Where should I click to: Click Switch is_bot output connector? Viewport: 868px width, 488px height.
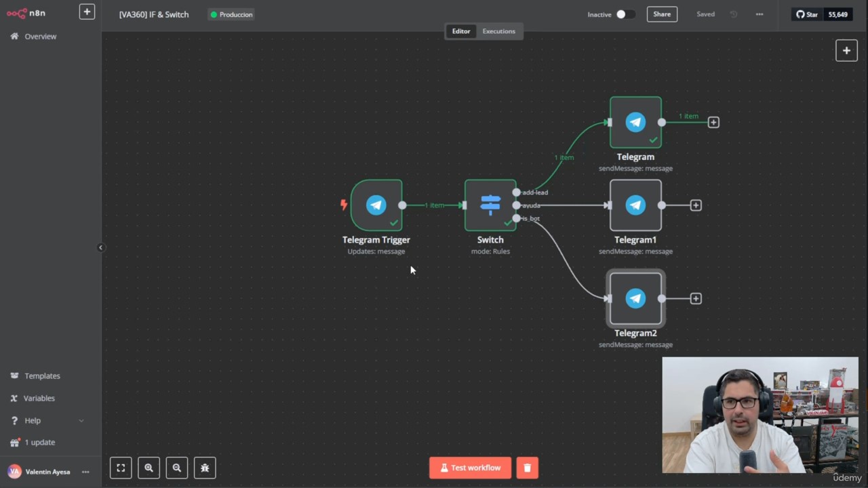517,218
